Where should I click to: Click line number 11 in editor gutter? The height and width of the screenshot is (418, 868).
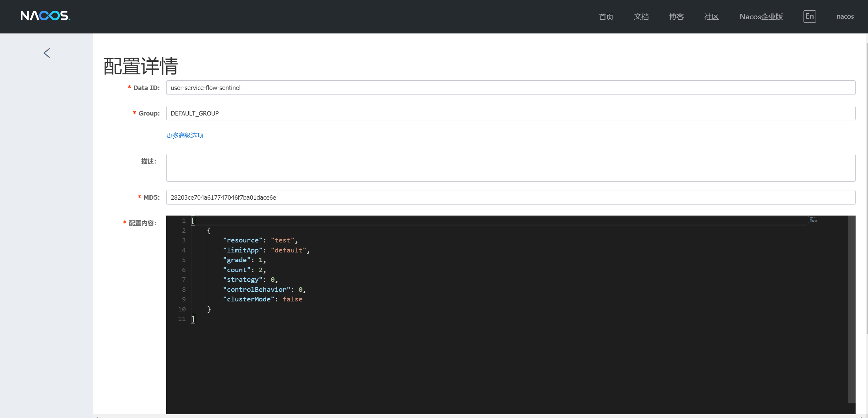pos(182,319)
